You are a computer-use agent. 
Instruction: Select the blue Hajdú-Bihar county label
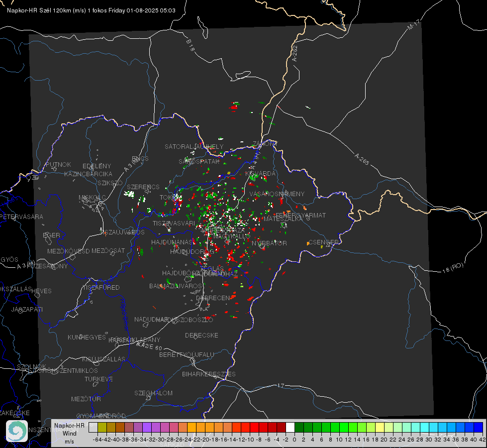124,315
